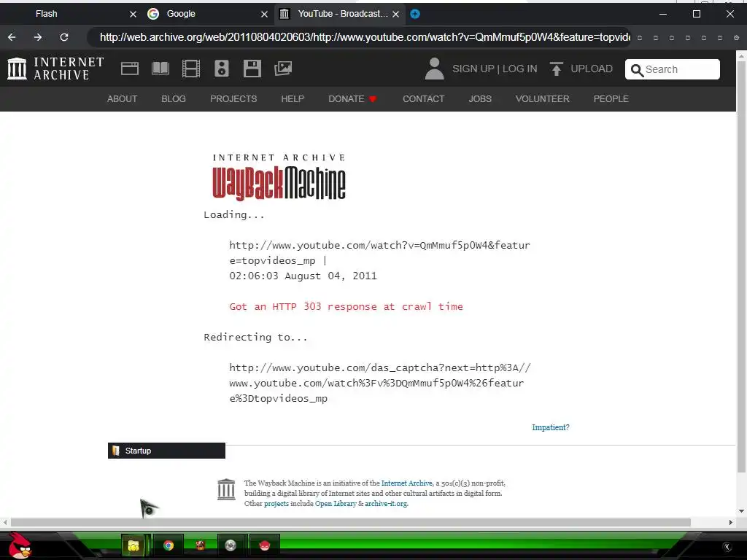Close the Flash tab
This screenshot has height=560, width=747.
pos(133,15)
